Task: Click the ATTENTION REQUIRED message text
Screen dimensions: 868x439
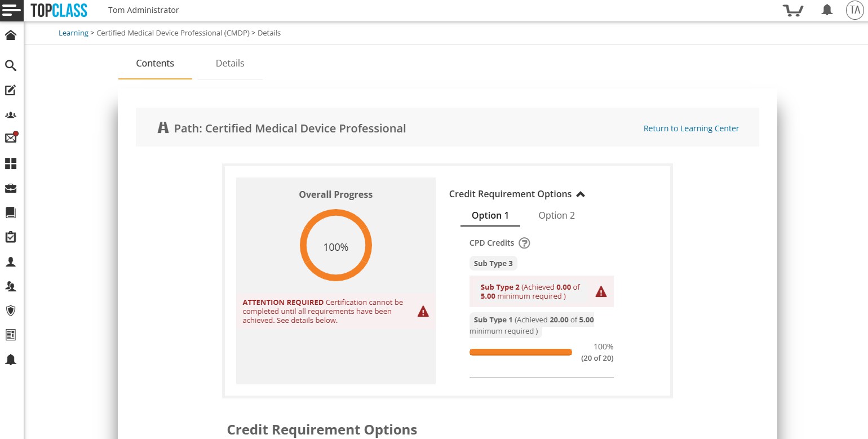Action: coord(323,312)
